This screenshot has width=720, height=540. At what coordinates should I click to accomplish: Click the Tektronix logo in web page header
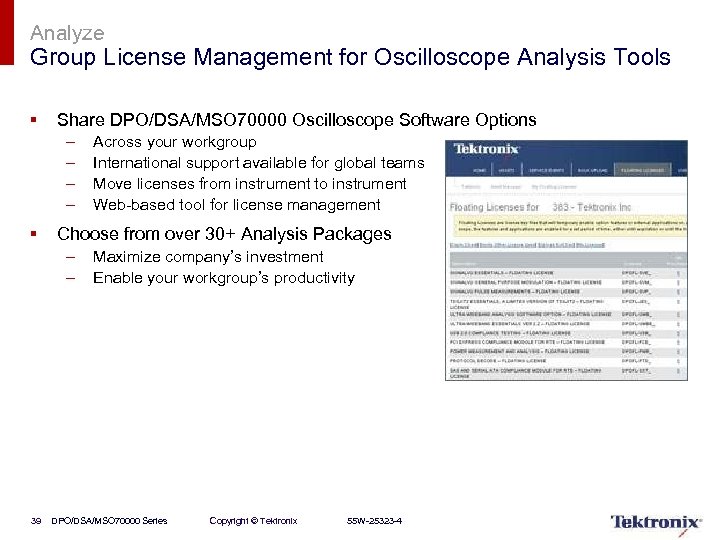click(x=486, y=149)
